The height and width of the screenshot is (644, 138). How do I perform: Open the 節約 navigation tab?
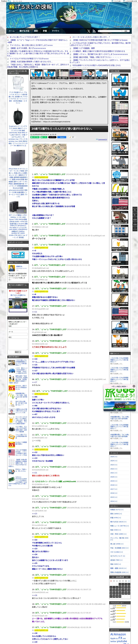tap(36, 31)
